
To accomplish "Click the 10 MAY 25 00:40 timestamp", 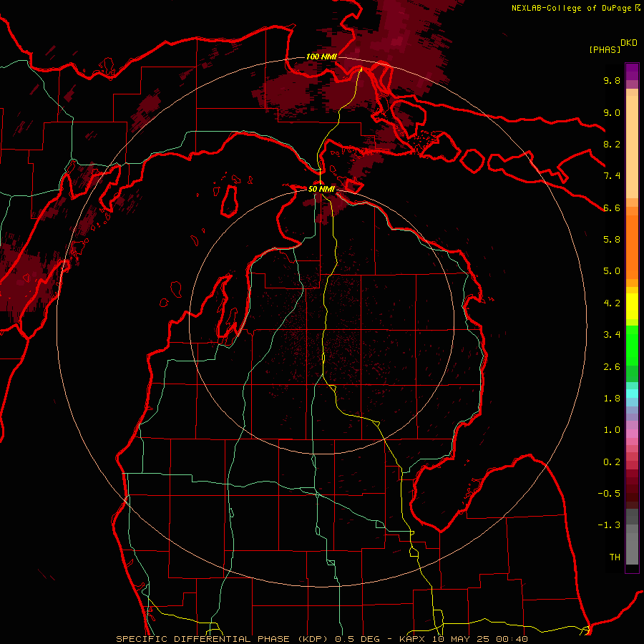I will coord(479,639).
